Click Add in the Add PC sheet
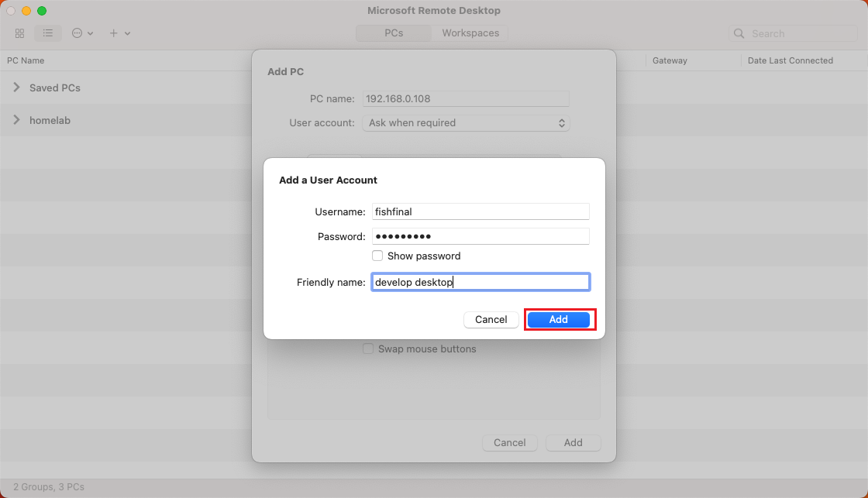This screenshot has height=498, width=868. [573, 443]
